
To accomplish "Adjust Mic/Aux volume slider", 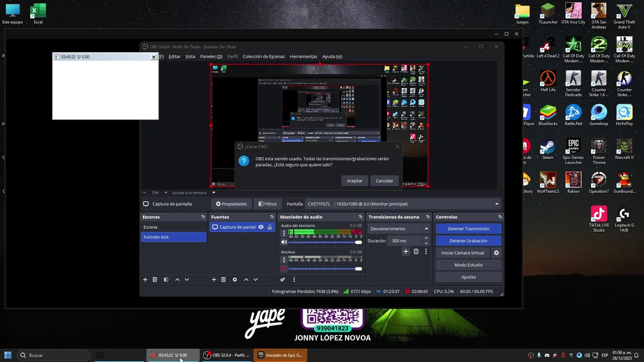I will [325, 269].
